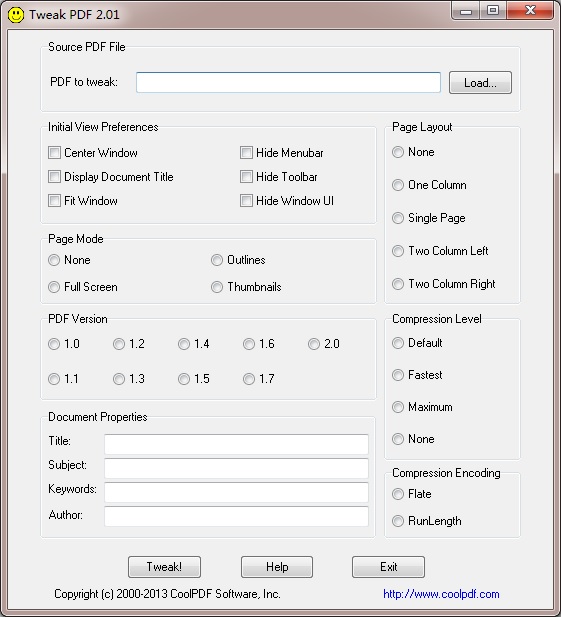
Task: Click the Subject text field
Action: [x=236, y=468]
